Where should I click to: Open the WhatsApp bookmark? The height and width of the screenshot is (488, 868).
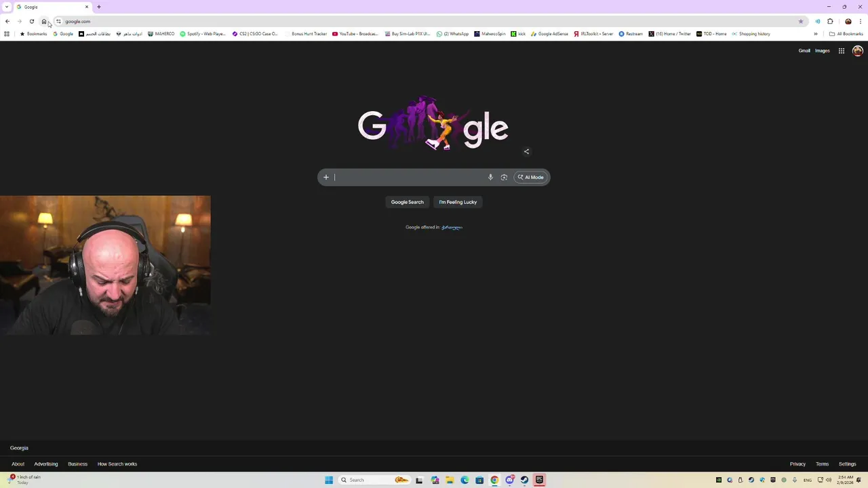tap(453, 34)
